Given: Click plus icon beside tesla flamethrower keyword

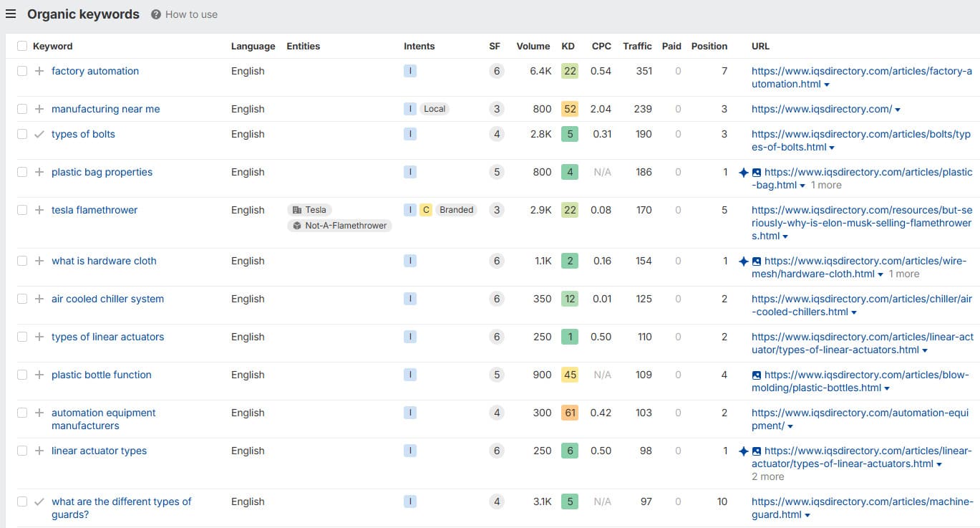Looking at the screenshot, I should (x=39, y=210).
